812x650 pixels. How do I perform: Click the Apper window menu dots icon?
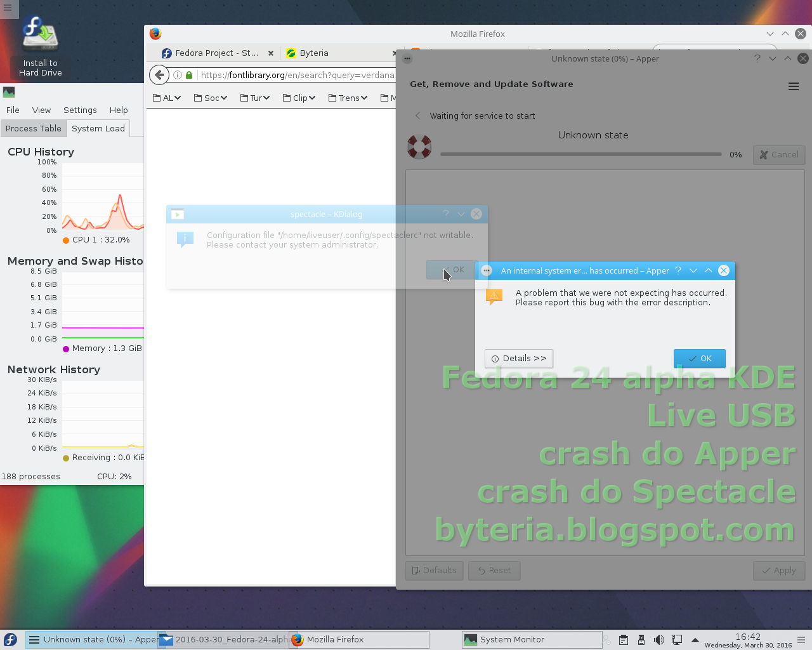(x=407, y=58)
